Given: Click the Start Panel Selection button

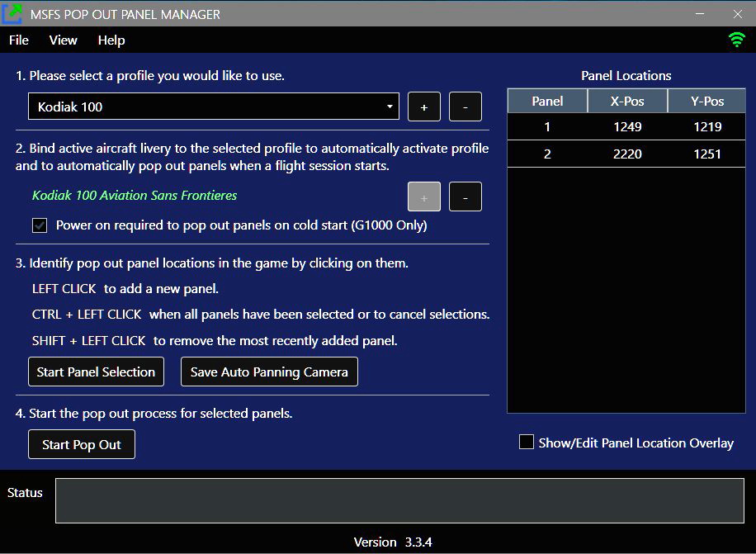Looking at the screenshot, I should pyautogui.click(x=96, y=372).
